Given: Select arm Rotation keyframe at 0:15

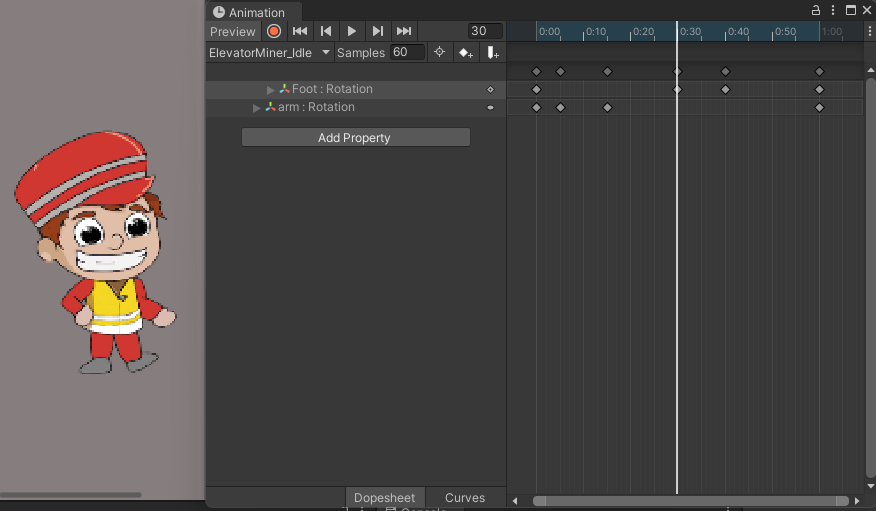Looking at the screenshot, I should coord(607,107).
